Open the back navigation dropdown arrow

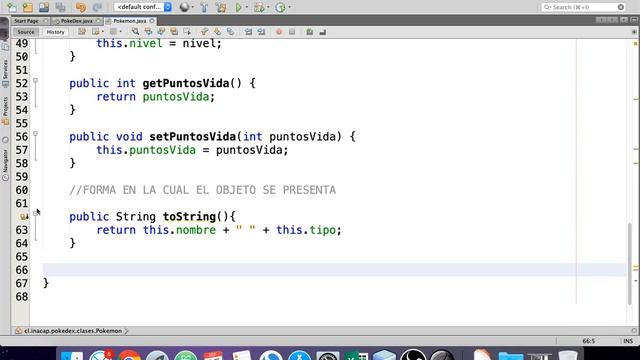tap(102, 32)
